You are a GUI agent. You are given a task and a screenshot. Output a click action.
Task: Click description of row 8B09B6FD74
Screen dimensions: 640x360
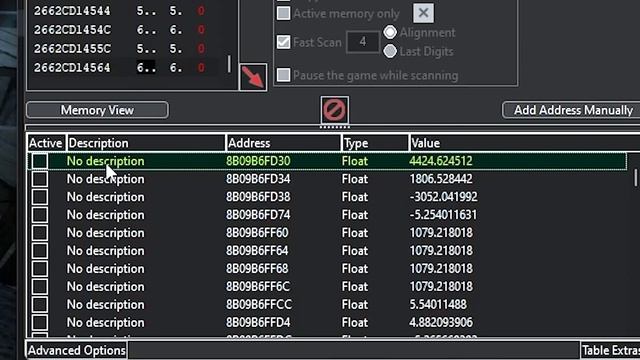pyautogui.click(x=105, y=215)
